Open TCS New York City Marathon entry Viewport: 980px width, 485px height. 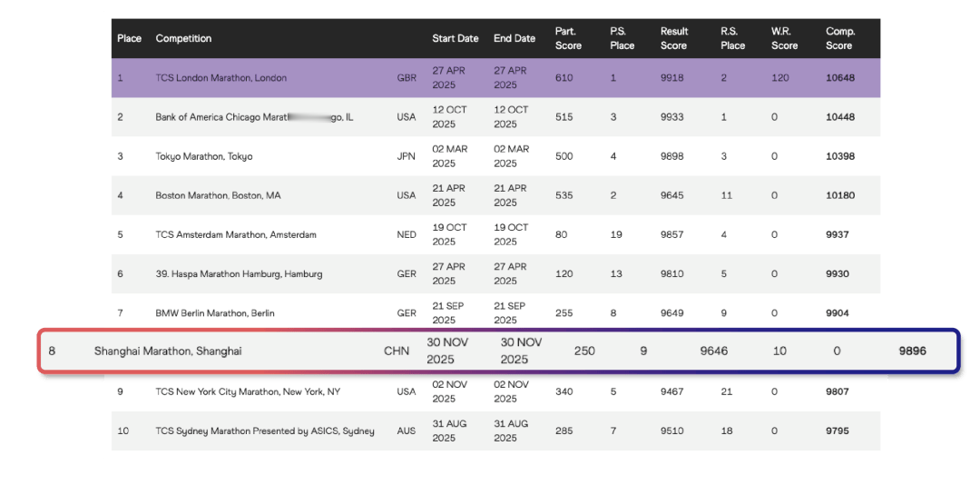pyautogui.click(x=246, y=391)
